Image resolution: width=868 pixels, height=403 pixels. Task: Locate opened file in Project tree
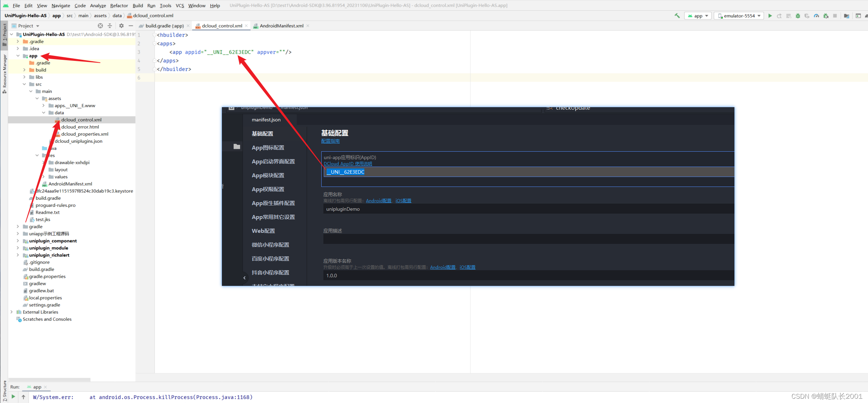coord(100,26)
